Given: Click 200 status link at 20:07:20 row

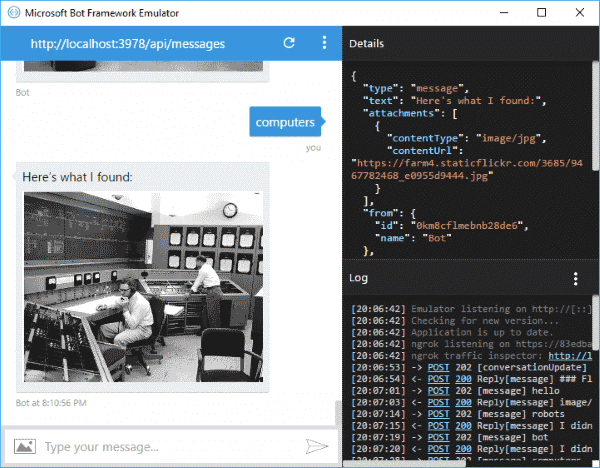Looking at the screenshot, I should click(463, 449).
